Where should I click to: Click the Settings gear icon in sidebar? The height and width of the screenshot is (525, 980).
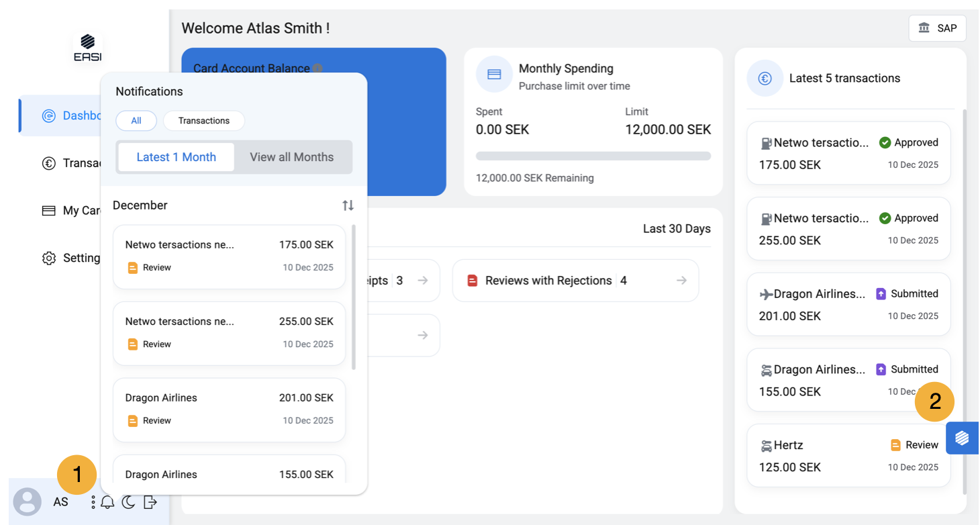coord(49,258)
